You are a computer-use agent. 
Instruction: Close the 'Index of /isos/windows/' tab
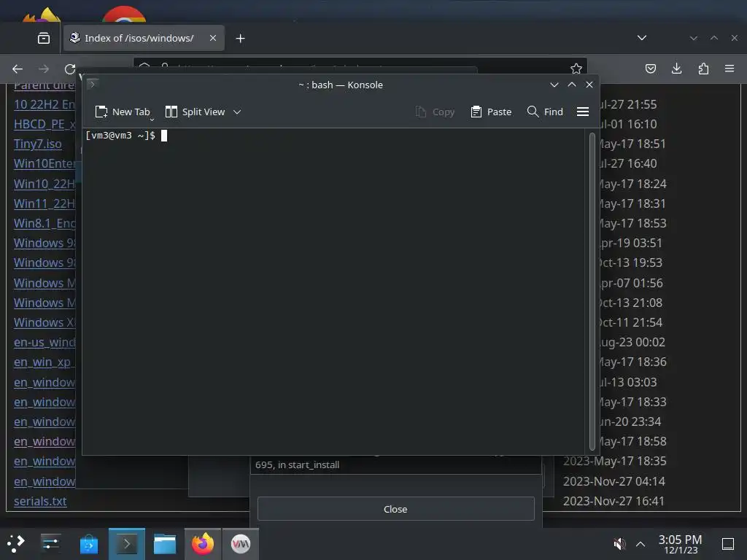pos(213,38)
